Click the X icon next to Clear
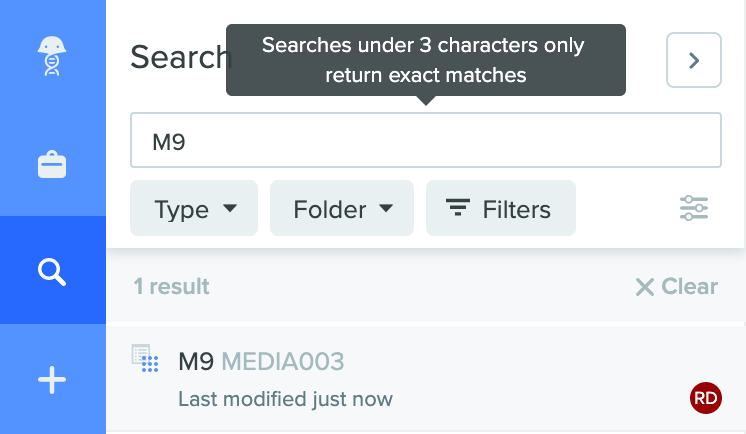This screenshot has width=746, height=434. tap(645, 287)
